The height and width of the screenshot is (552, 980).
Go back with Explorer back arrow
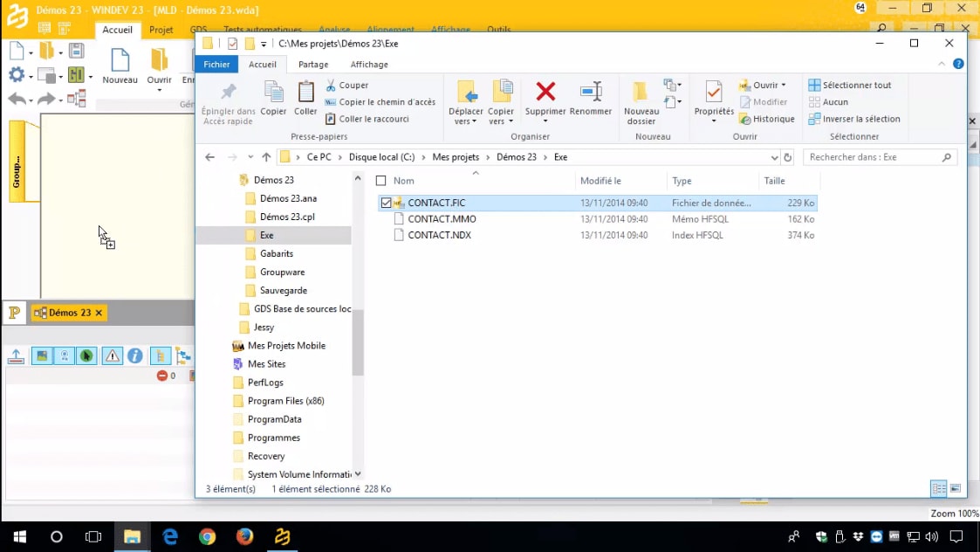pos(210,157)
